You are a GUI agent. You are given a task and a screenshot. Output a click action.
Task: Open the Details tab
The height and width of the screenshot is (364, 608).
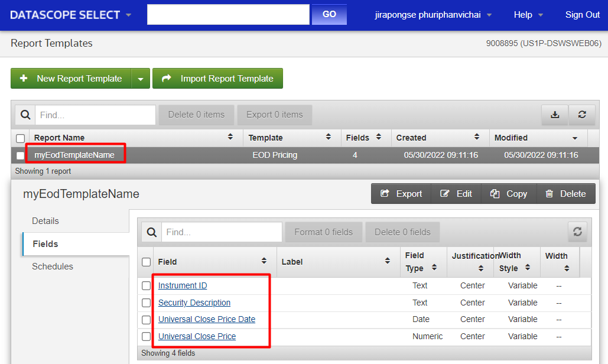(x=45, y=221)
